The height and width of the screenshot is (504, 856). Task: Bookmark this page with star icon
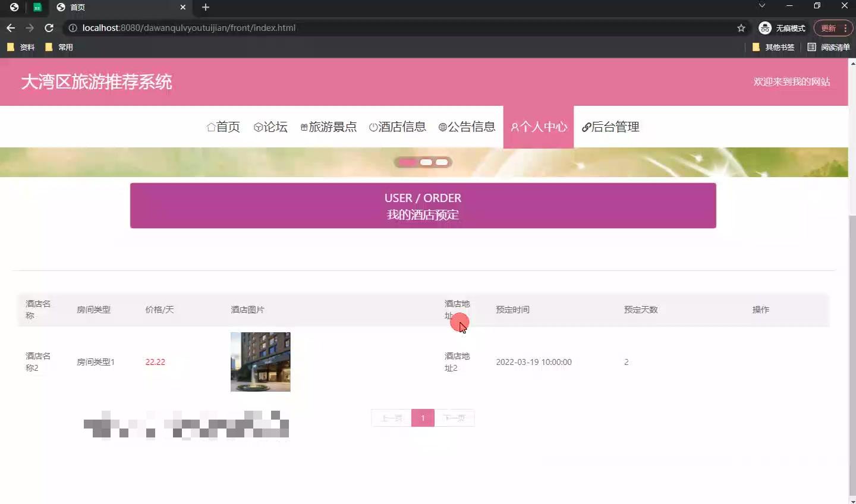pyautogui.click(x=741, y=28)
